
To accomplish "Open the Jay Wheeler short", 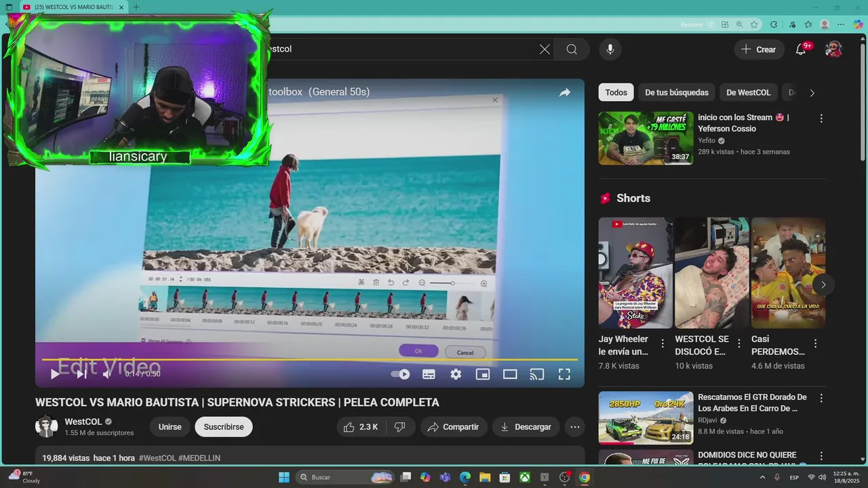I will pos(635,273).
